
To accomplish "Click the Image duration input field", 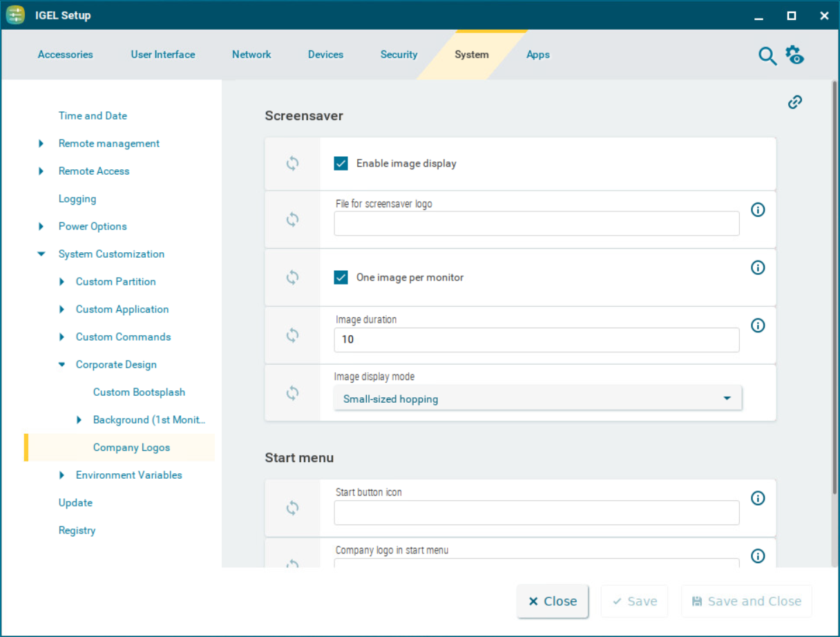I will pyautogui.click(x=536, y=339).
